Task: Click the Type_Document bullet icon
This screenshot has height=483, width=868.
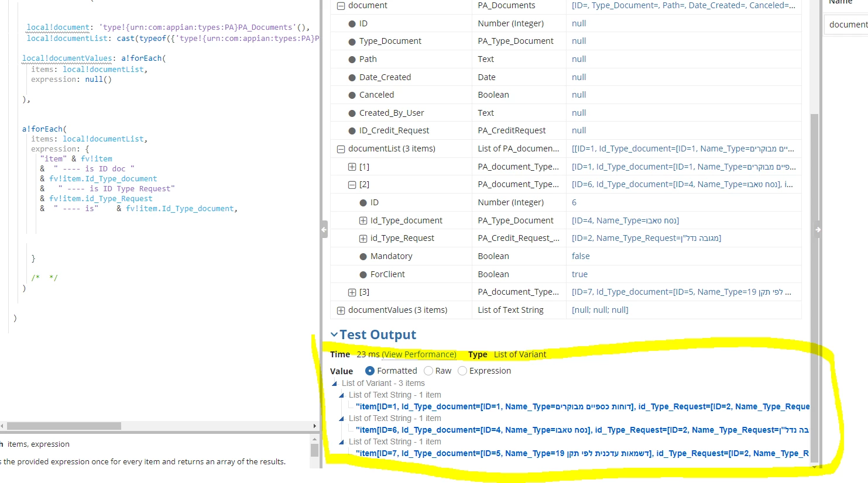Action: (352, 42)
